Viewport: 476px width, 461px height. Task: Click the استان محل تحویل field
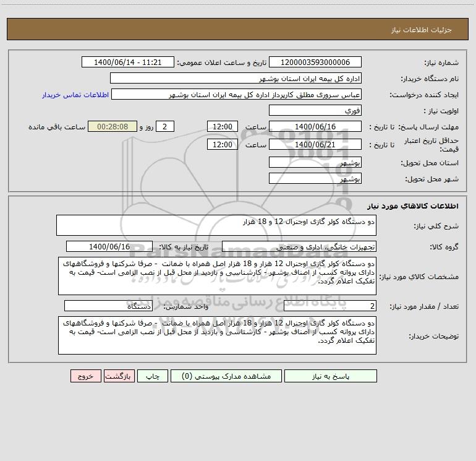(x=315, y=162)
